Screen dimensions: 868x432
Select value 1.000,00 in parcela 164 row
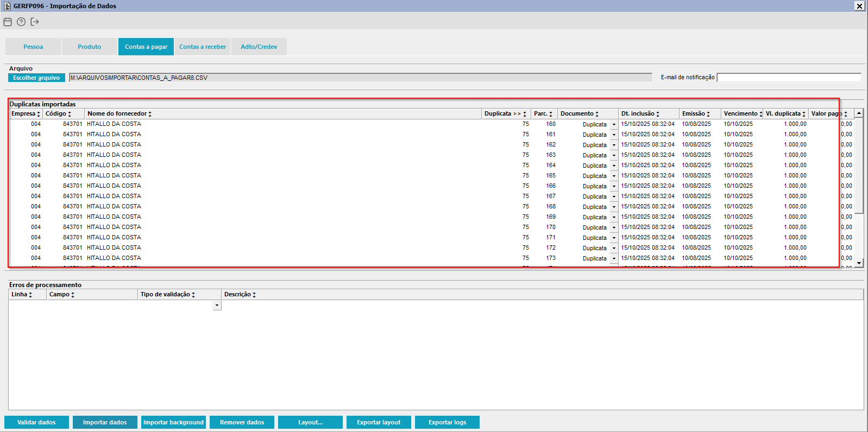795,166
